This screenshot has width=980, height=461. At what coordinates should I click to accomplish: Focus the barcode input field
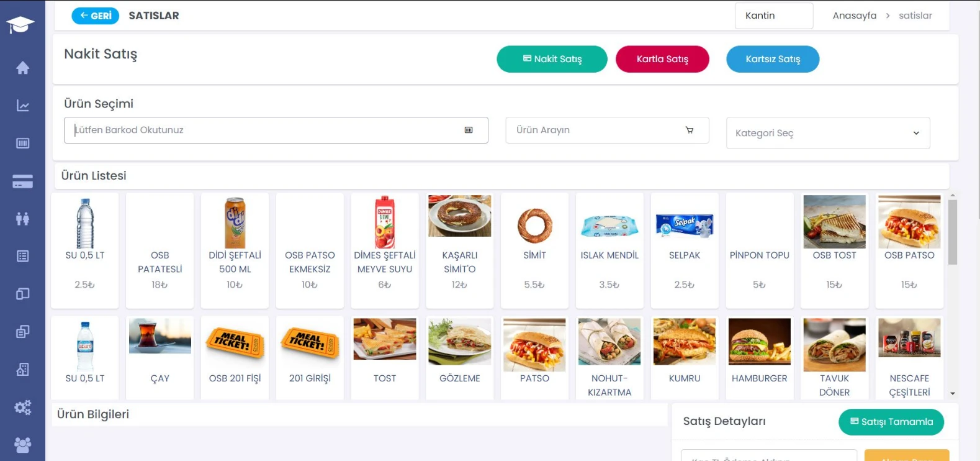coord(267,130)
